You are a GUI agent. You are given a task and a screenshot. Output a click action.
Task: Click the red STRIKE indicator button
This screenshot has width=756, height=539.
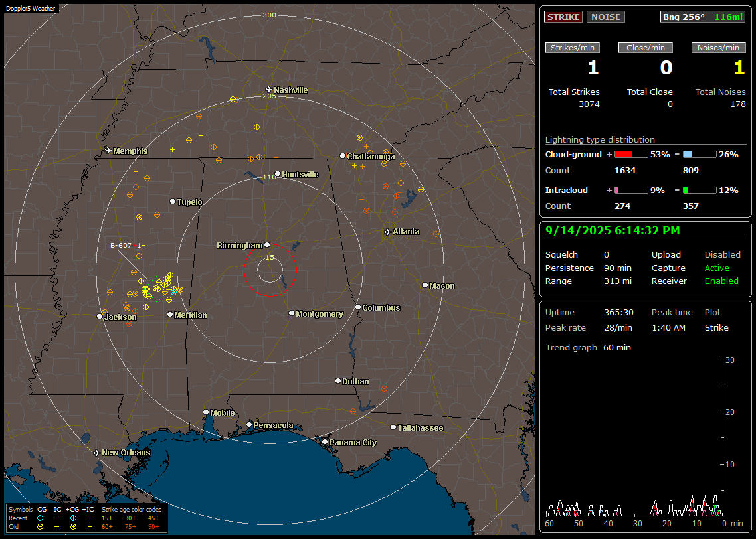point(563,17)
